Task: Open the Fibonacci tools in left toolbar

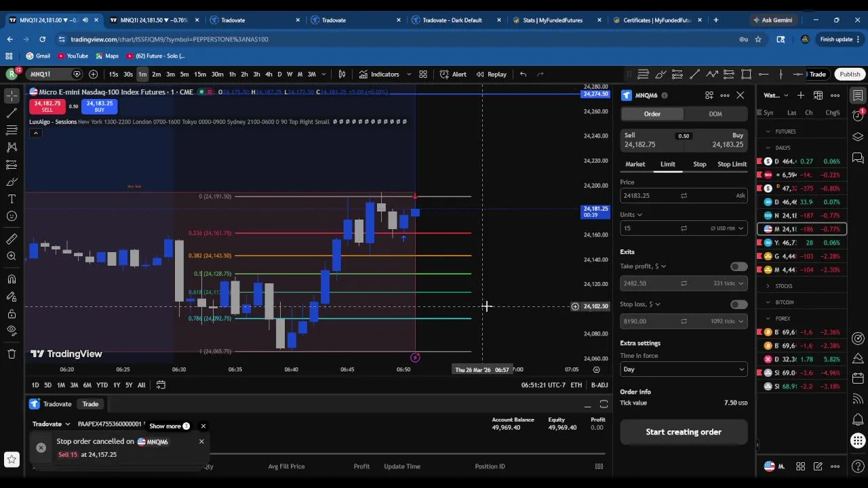Action: (12, 129)
